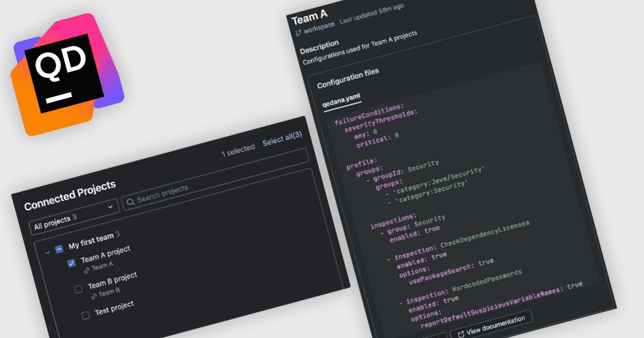This screenshot has width=644, height=338.
Task: Click the Team A panel title
Action: point(309,18)
